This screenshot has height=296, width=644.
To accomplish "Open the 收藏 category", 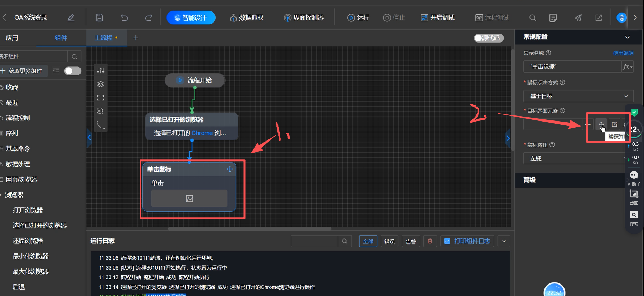I will point(12,88).
